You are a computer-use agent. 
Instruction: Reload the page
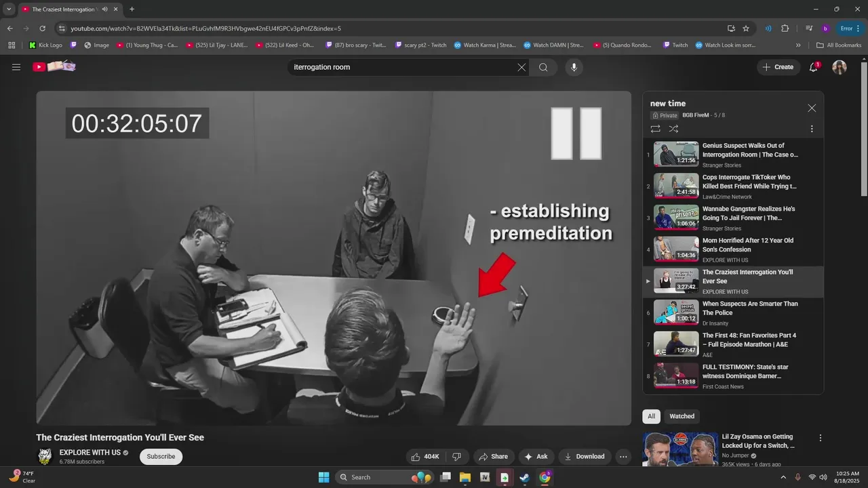pyautogui.click(x=42, y=28)
